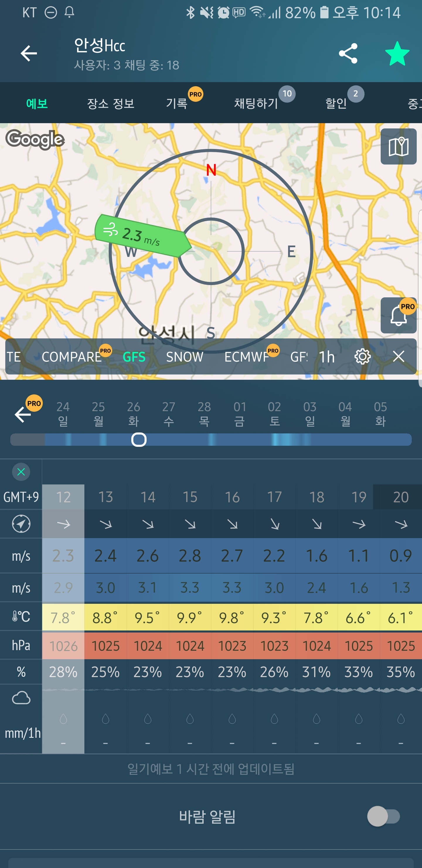Select the ECMWF forecast model
Viewport: 422px width, 868px height.
[246, 357]
